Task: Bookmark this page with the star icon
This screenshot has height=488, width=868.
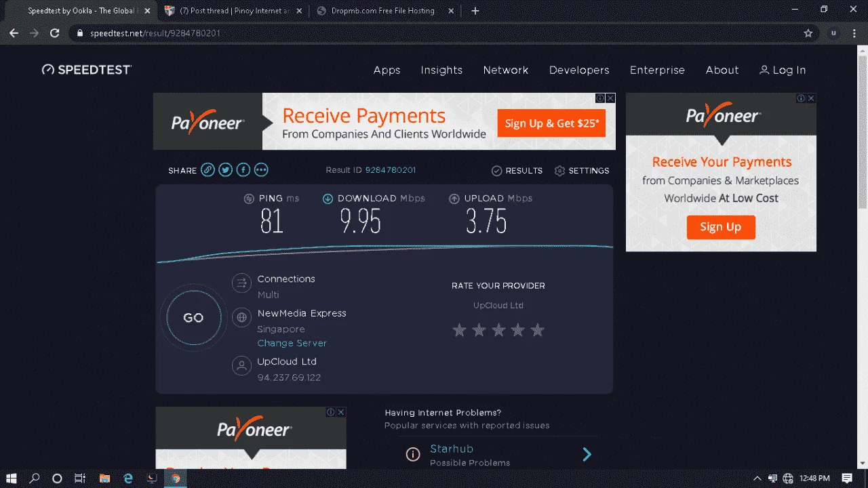Action: (x=808, y=33)
